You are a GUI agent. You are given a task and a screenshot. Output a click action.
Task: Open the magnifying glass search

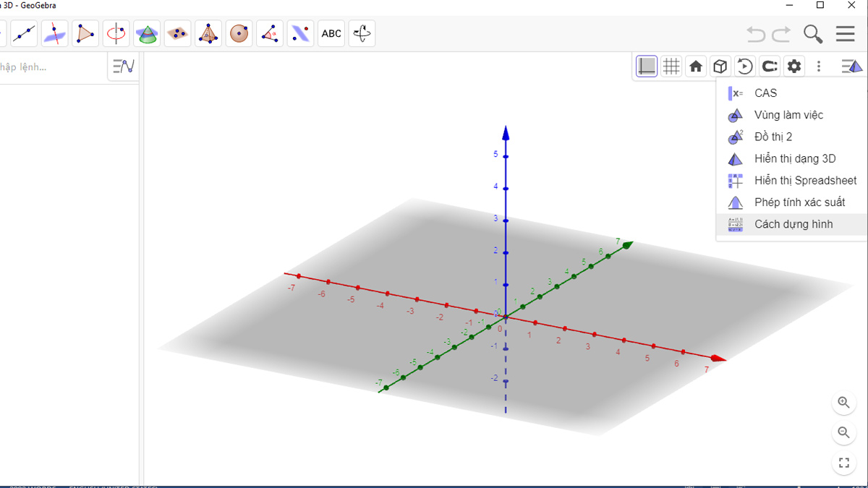pyautogui.click(x=813, y=34)
